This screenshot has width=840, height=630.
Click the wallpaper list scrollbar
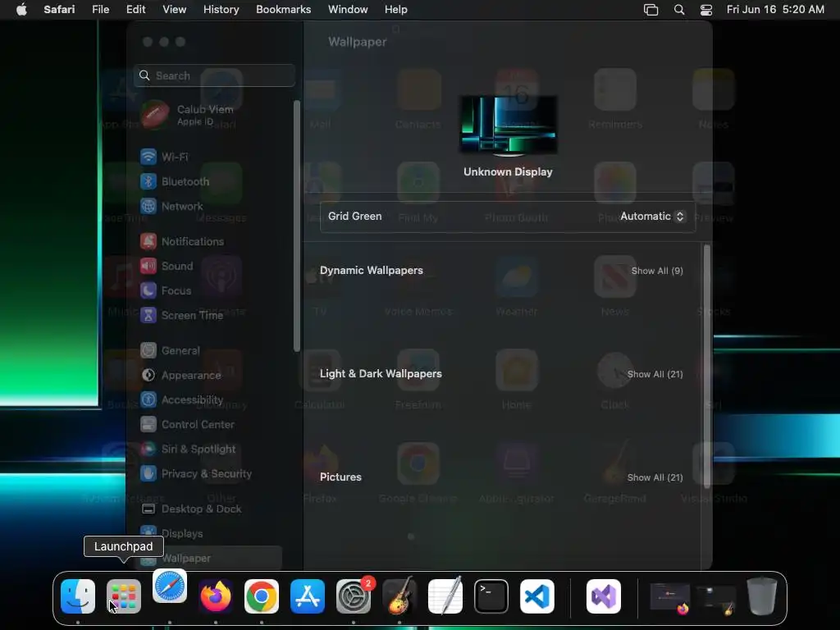point(706,367)
